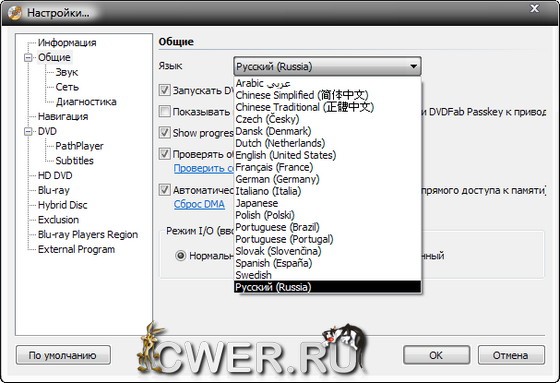This screenshot has height=383, width=560.
Task: Pick Italiano (Italia) from list
Action: click(x=327, y=191)
